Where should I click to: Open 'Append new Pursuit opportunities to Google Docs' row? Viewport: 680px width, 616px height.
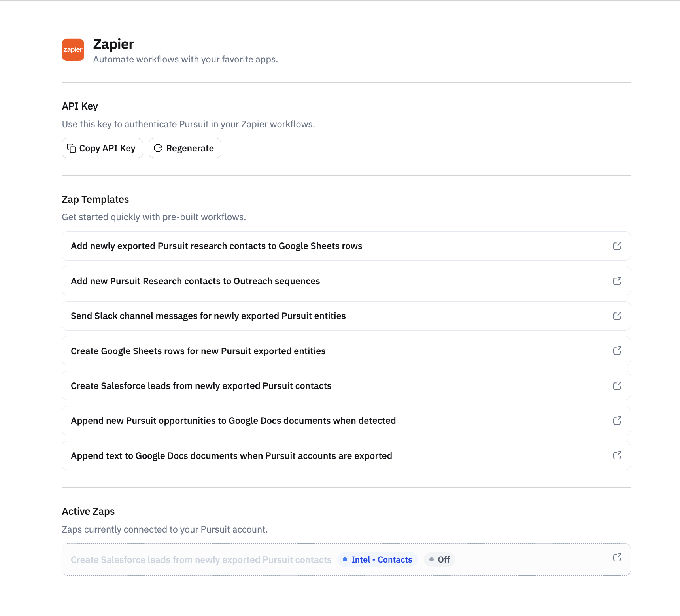point(346,421)
